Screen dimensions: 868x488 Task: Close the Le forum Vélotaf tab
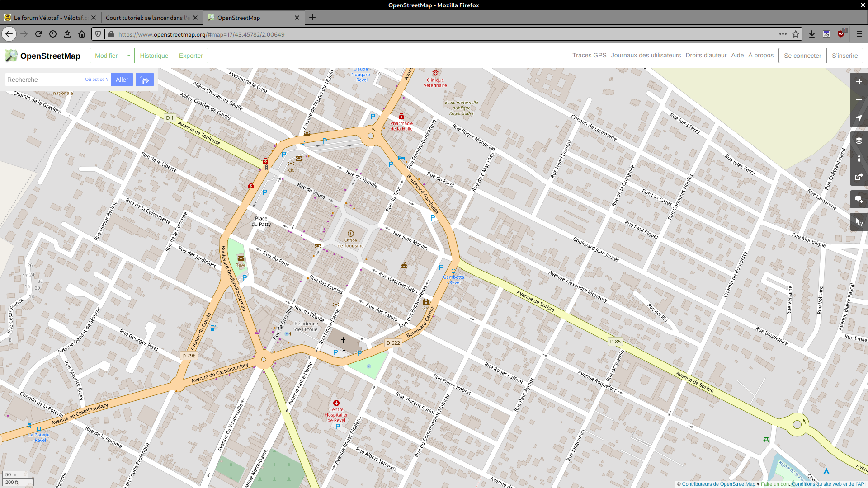(x=94, y=18)
